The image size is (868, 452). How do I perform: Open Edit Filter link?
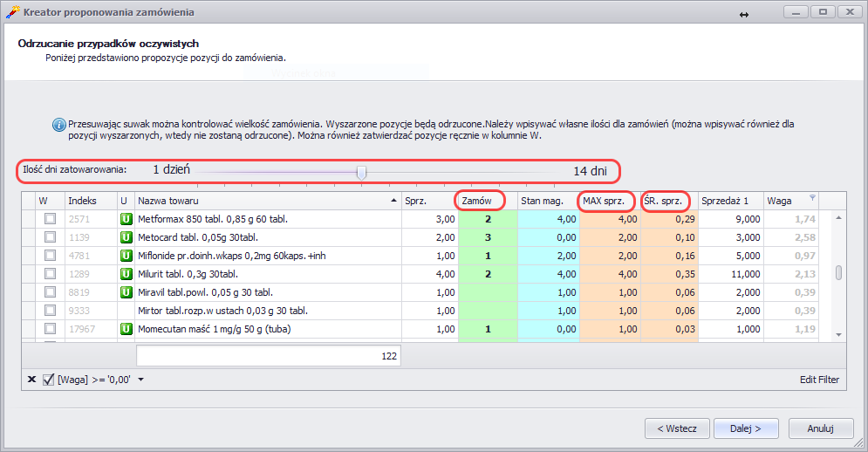pos(820,380)
